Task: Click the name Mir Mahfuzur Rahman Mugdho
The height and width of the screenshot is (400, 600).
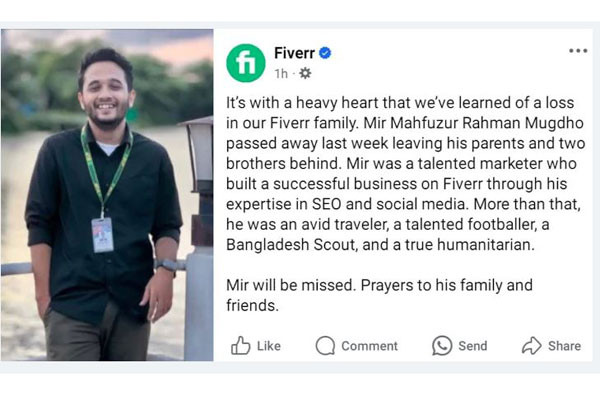Action: (473, 123)
